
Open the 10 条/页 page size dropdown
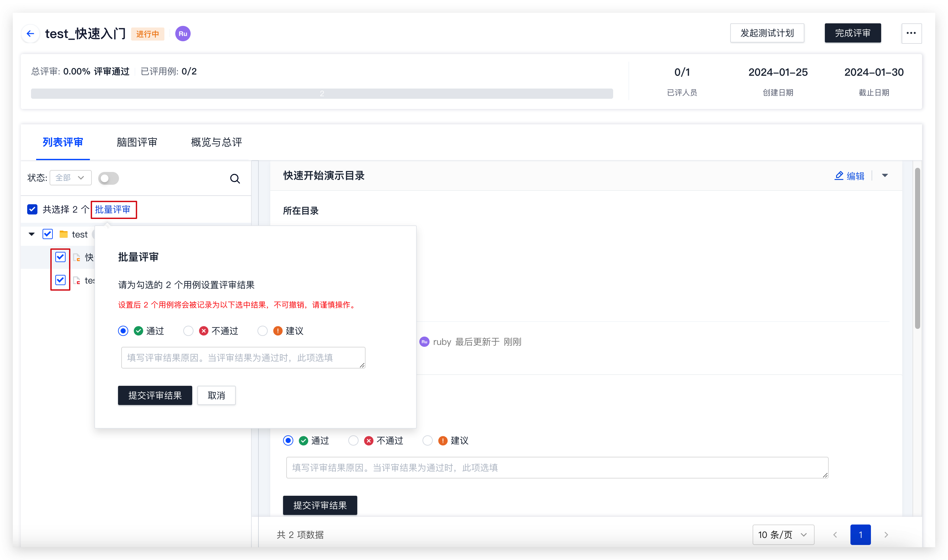pyautogui.click(x=783, y=534)
